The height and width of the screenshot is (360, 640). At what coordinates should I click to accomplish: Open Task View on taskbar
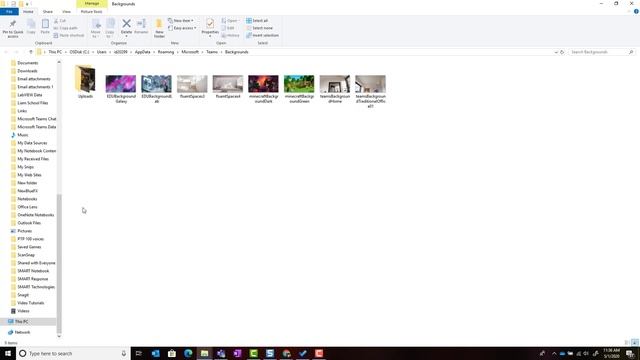[x=139, y=353]
